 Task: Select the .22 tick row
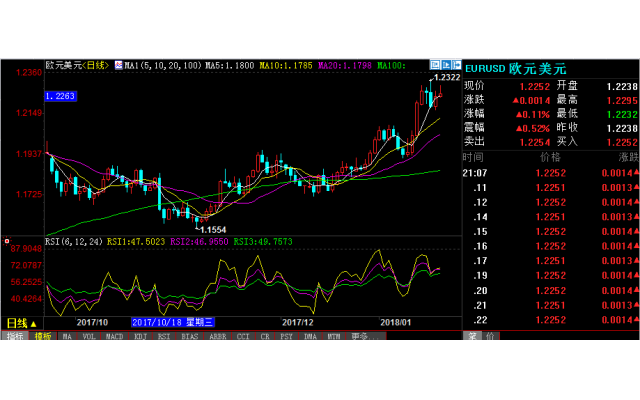click(551, 320)
